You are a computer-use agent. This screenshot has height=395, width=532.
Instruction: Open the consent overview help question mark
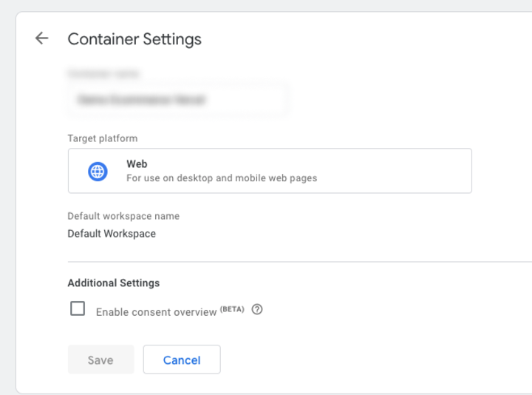point(257,310)
